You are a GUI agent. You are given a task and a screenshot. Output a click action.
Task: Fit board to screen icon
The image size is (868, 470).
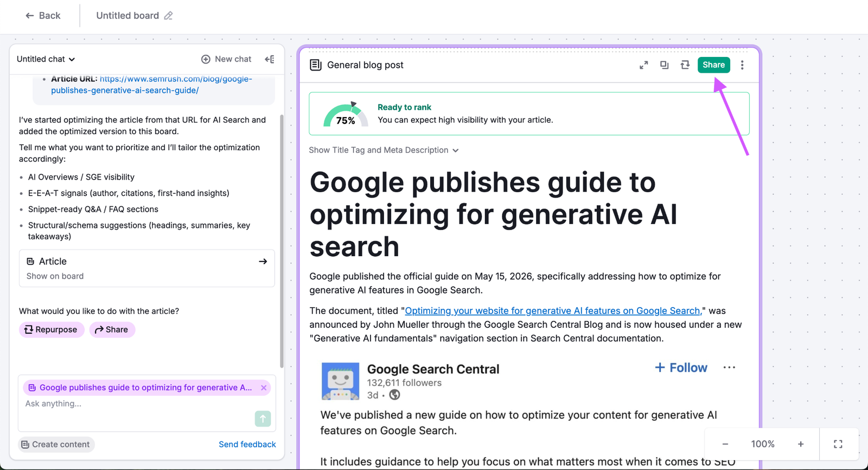click(838, 444)
